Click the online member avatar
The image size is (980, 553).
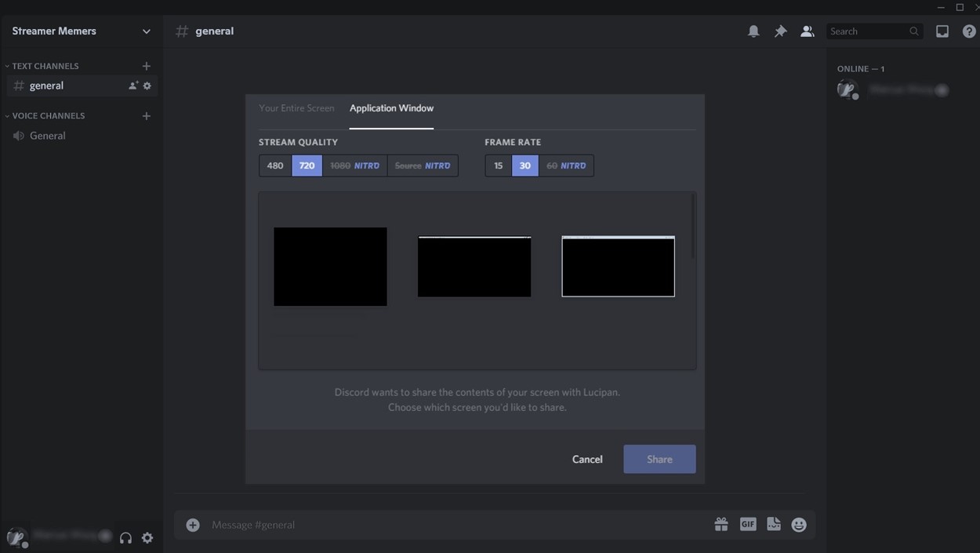847,89
